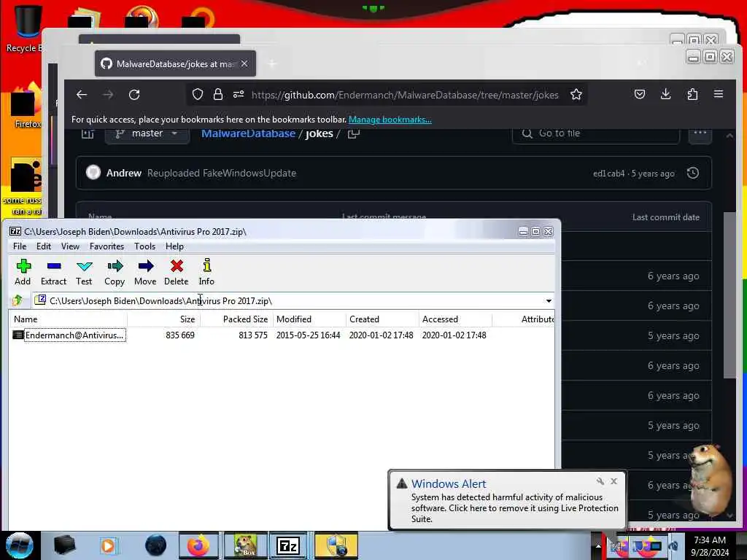Click the 835 669 size value
The height and width of the screenshot is (560, 747).
click(180, 335)
